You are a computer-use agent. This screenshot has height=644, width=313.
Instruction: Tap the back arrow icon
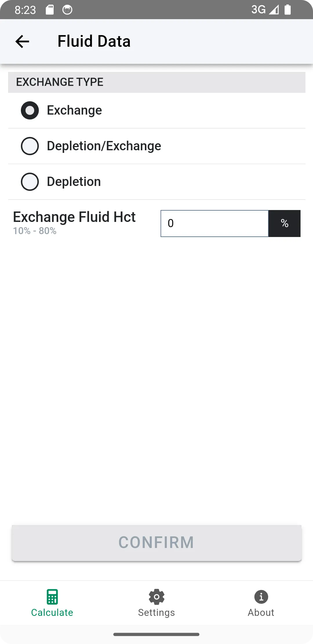22,41
